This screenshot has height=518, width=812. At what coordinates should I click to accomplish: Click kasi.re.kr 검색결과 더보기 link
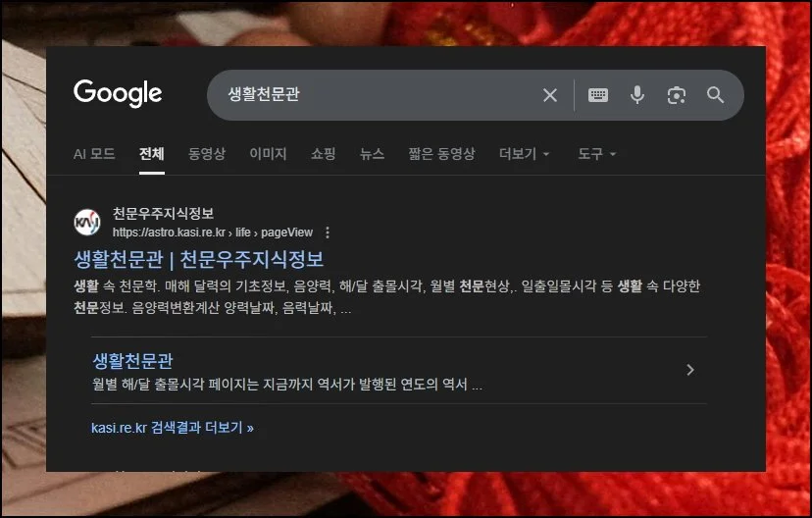pyautogui.click(x=173, y=428)
